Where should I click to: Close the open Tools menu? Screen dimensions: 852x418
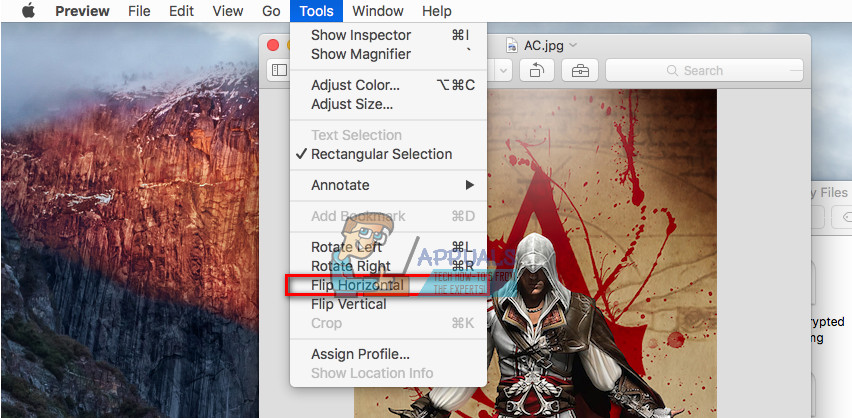tap(316, 11)
